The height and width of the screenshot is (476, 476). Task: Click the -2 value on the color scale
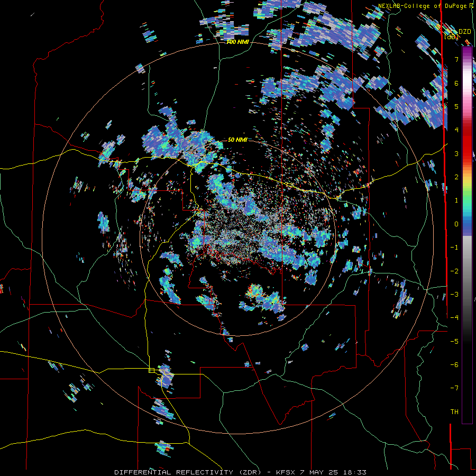point(454,271)
